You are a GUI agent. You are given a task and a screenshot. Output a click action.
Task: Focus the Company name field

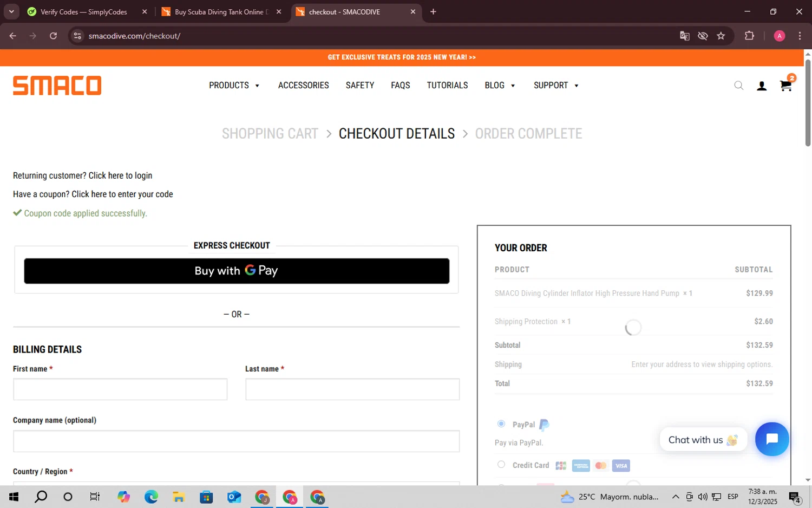coord(237,441)
